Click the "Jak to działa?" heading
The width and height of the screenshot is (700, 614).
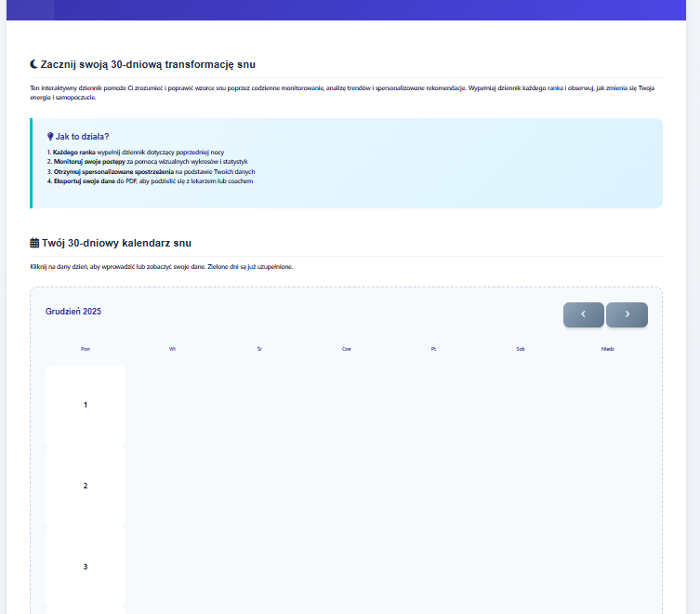82,137
